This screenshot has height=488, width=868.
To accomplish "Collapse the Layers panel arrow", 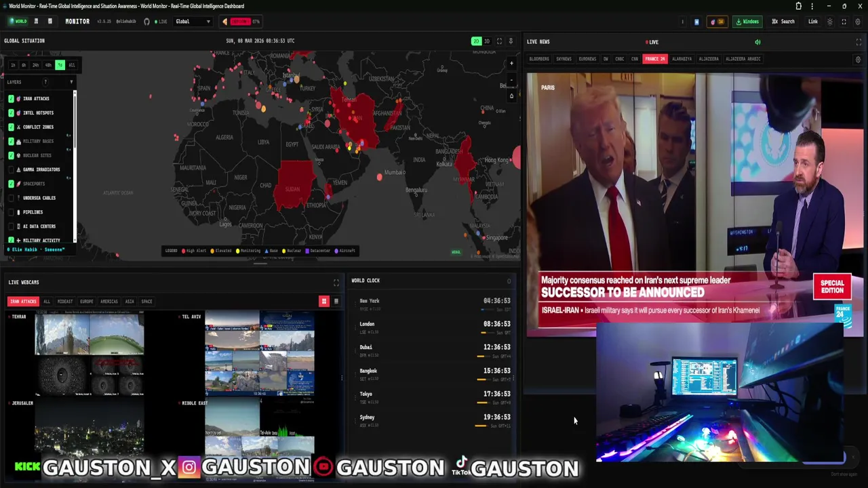I will [71, 82].
